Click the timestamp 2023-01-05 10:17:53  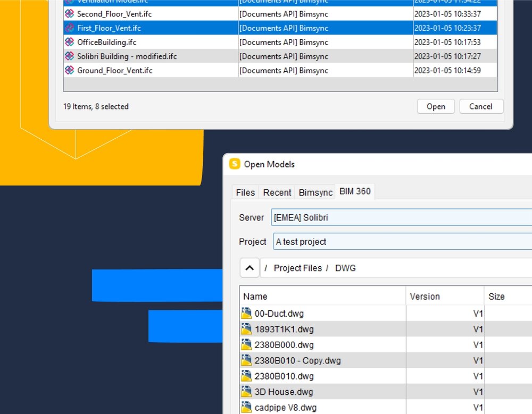(447, 42)
